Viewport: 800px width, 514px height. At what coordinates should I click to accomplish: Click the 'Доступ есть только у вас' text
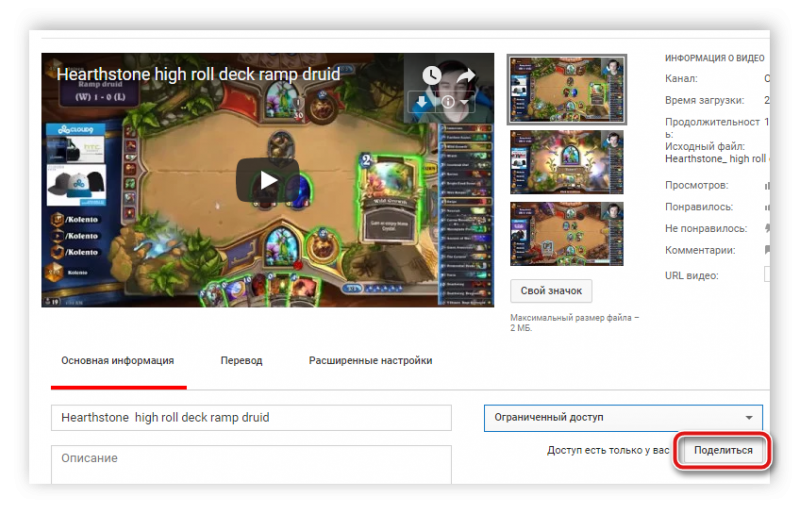(608, 450)
